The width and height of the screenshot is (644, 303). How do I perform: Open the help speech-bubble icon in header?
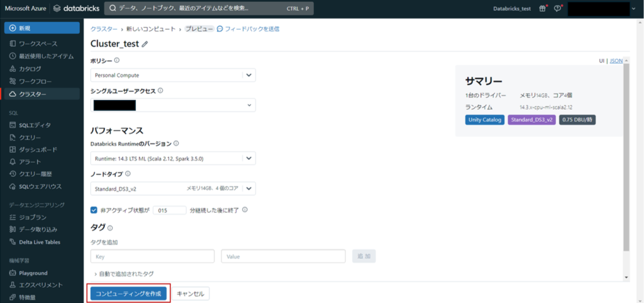557,9
